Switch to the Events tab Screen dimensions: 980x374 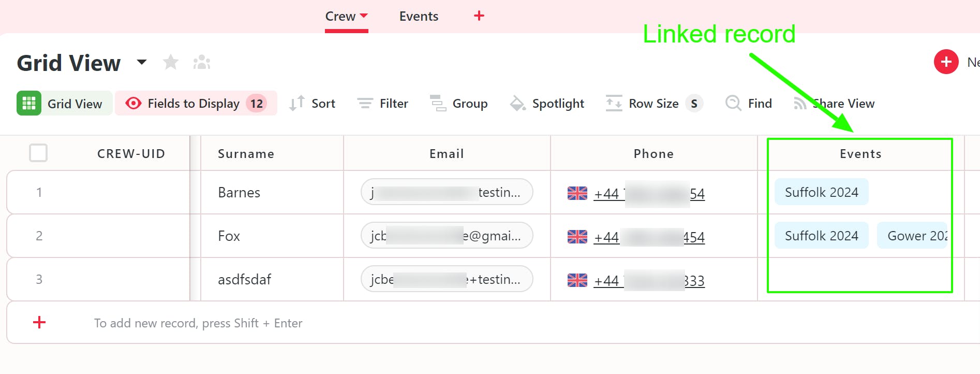pos(419,17)
